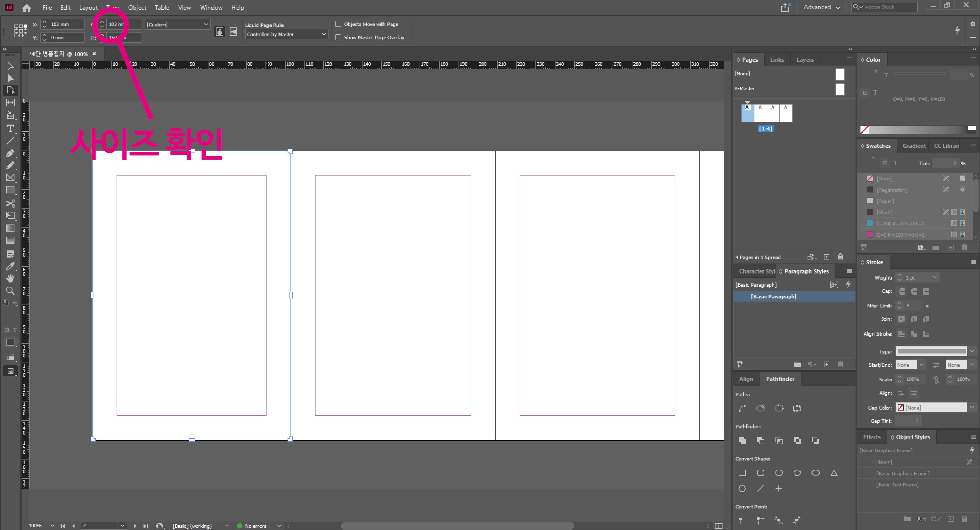The height and width of the screenshot is (530, 980).
Task: Switch to the Effects tab
Action: point(871,437)
